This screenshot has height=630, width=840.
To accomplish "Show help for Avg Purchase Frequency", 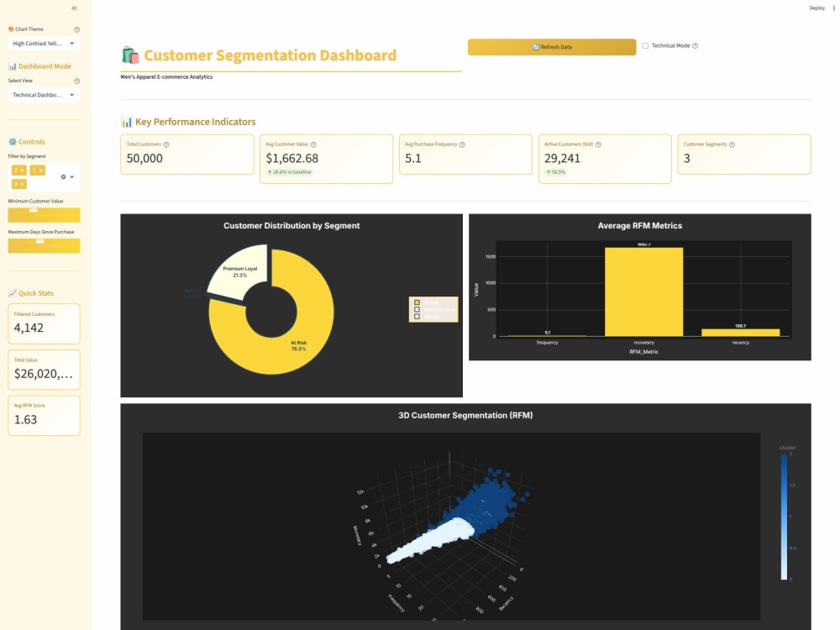I will pos(462,144).
